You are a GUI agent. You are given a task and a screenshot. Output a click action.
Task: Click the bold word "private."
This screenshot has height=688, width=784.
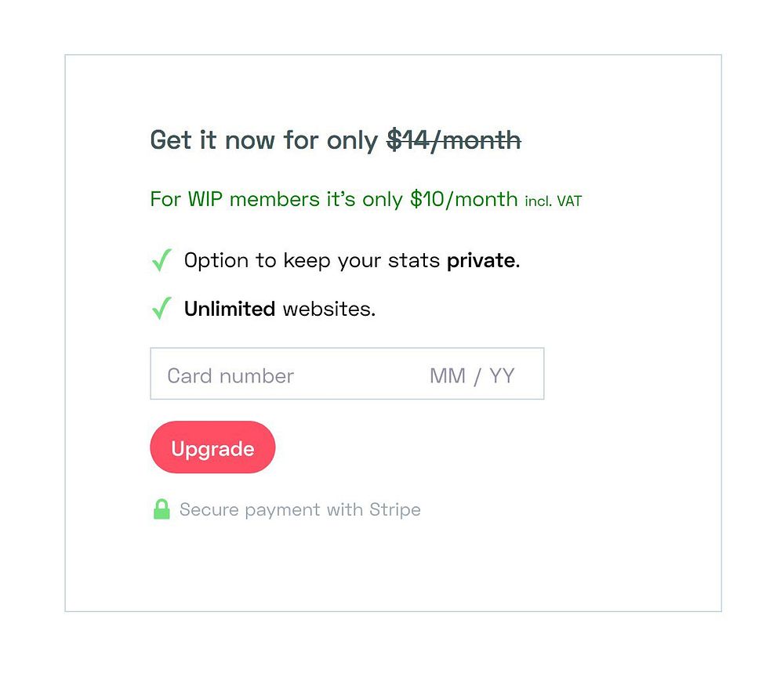click(x=483, y=260)
